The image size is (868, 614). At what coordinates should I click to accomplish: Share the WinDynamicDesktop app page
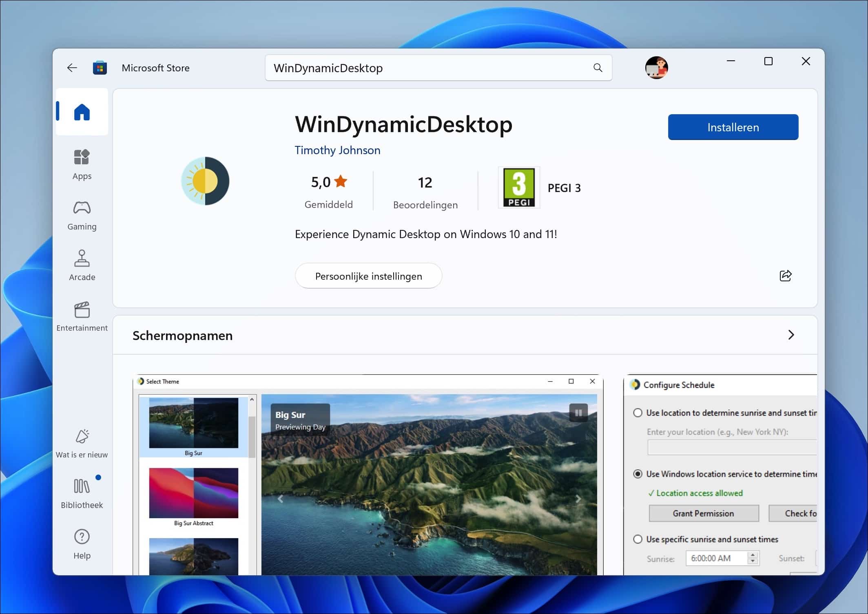[785, 276]
